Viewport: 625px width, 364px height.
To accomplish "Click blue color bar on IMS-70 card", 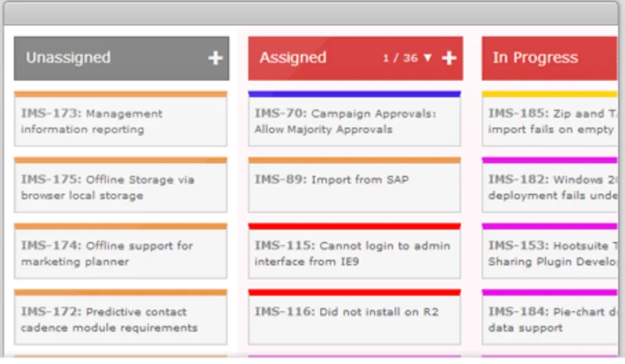I will tap(354, 94).
